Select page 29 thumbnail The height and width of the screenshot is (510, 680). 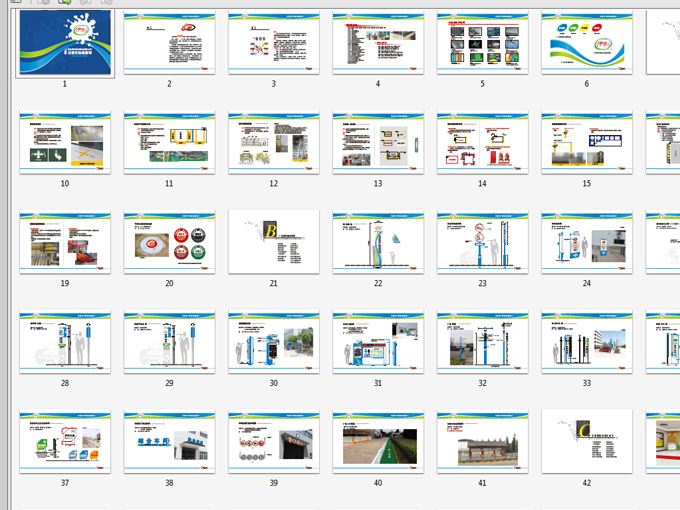tap(170, 342)
